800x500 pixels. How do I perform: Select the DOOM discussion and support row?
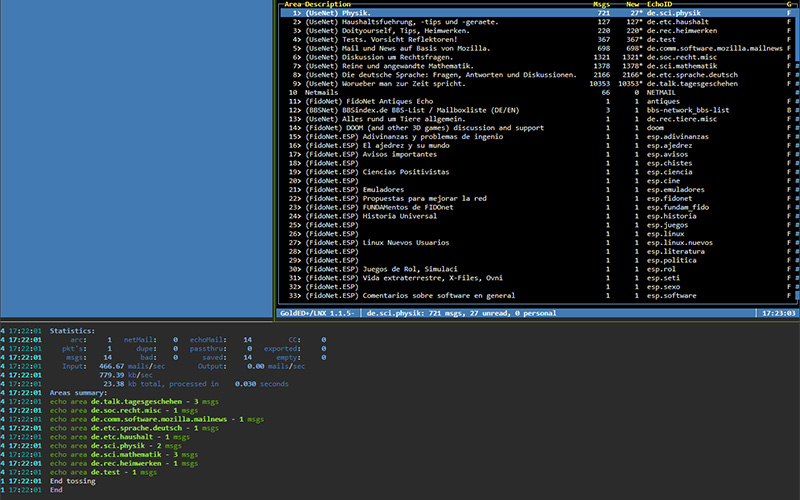tap(538, 128)
